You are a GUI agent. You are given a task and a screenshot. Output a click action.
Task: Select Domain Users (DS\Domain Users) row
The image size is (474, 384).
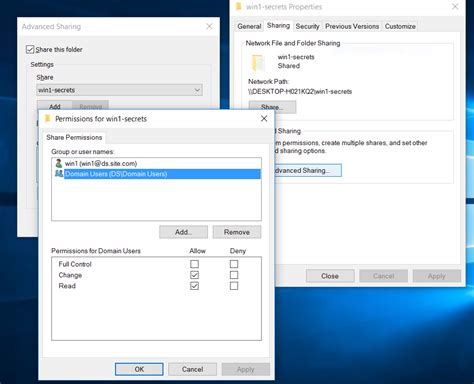157,174
